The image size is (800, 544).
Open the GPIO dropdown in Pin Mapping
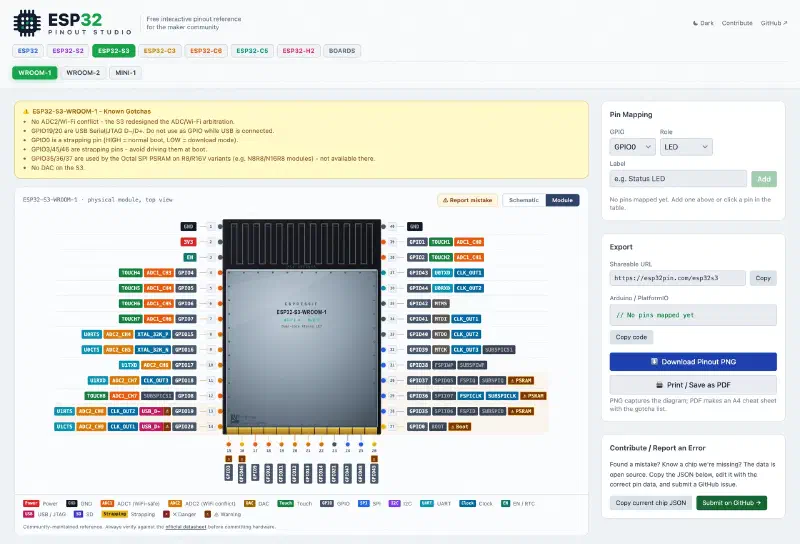pos(633,147)
